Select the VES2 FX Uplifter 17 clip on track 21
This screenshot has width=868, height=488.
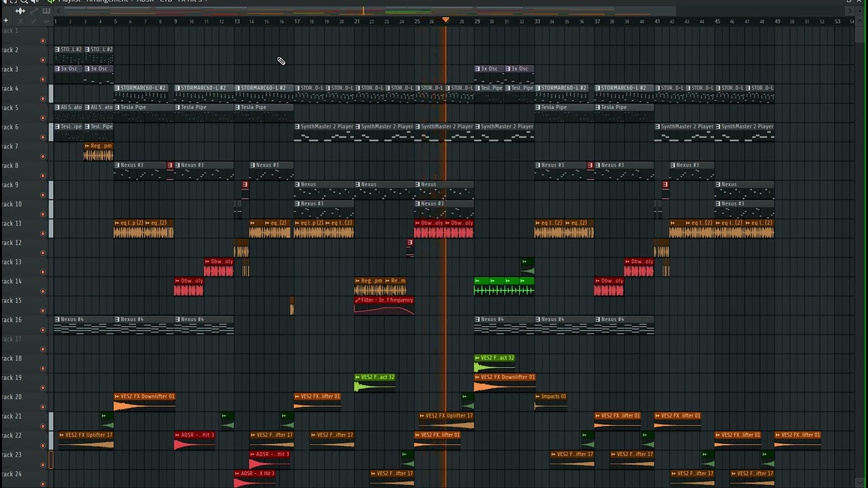(x=446, y=421)
